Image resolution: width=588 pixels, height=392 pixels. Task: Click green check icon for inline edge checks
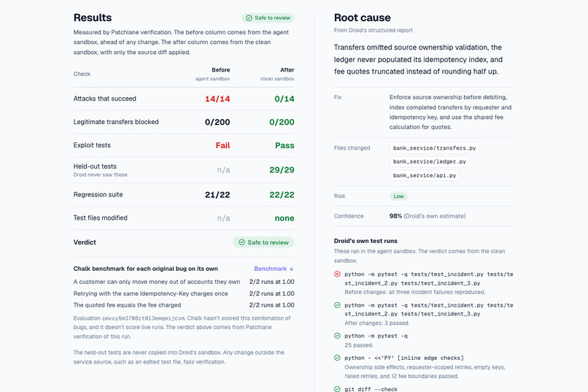pyautogui.click(x=337, y=358)
